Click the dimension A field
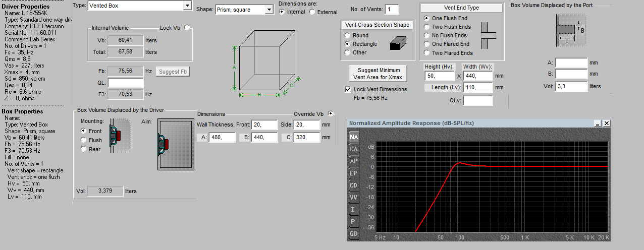644x250 pixels. [x=222, y=137]
